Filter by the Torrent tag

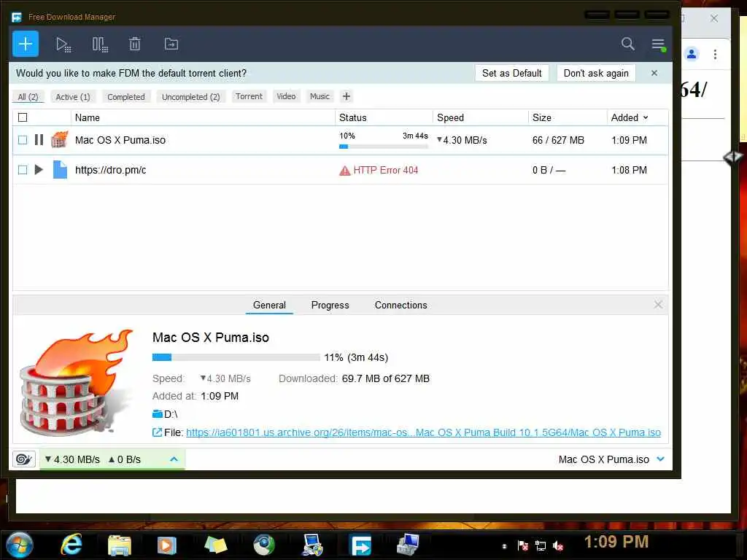[249, 96]
